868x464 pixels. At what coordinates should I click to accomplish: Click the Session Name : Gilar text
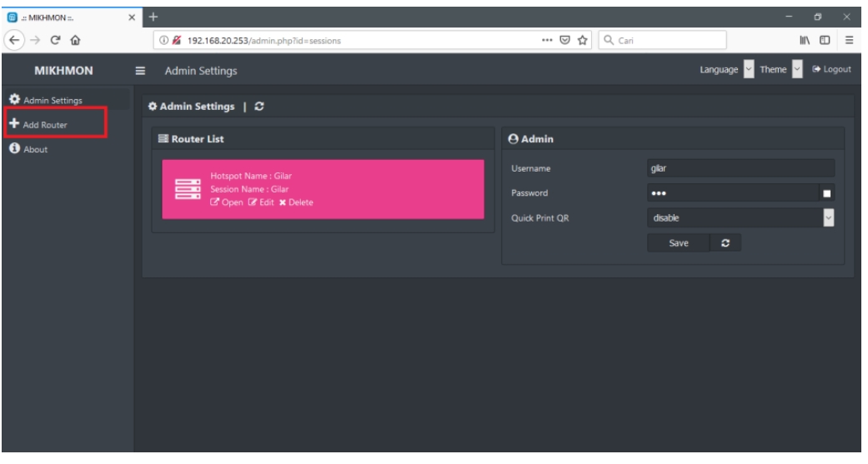pyautogui.click(x=249, y=189)
